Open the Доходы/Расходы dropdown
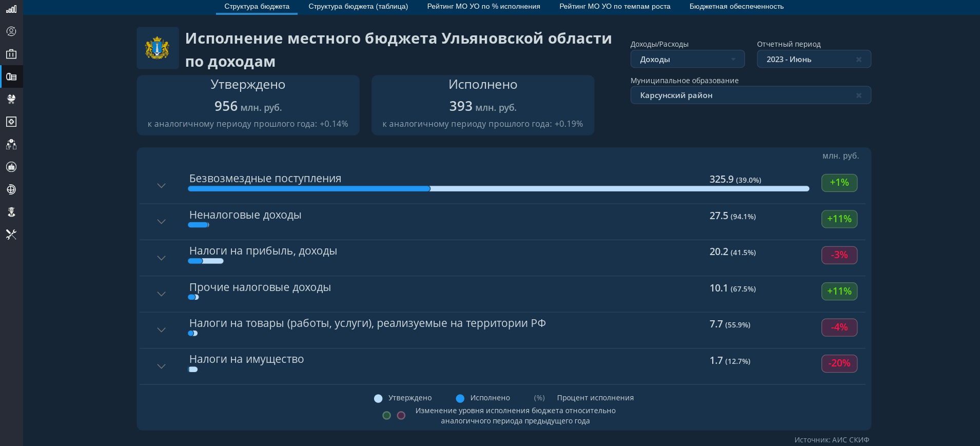 [688, 59]
